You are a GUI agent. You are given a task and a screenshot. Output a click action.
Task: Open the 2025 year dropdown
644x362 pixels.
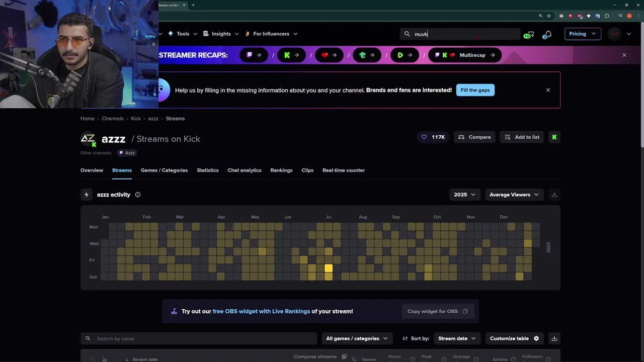(465, 195)
